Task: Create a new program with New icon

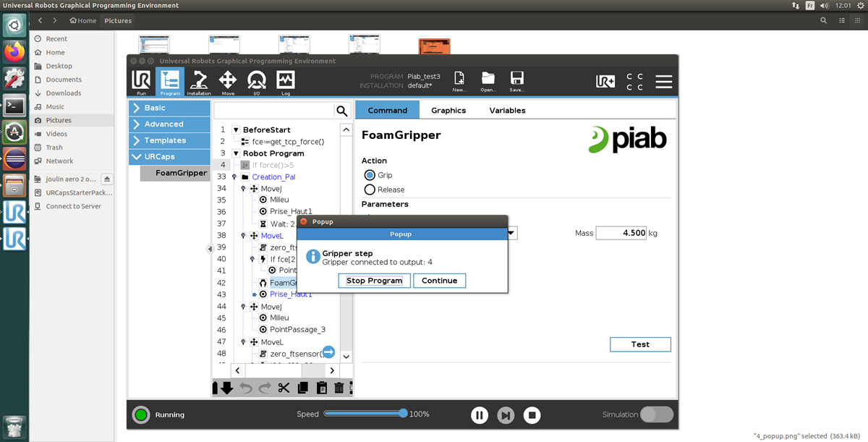Action: click(459, 81)
